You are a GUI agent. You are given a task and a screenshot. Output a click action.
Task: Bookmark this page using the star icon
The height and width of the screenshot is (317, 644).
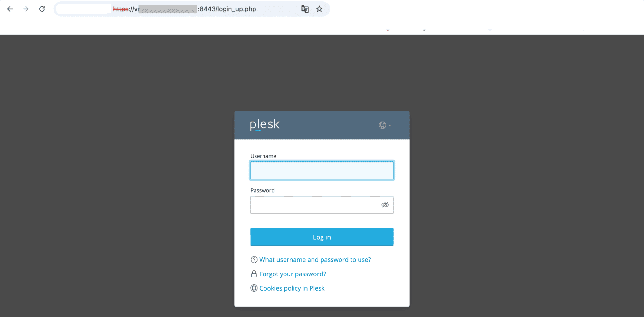pyautogui.click(x=319, y=9)
